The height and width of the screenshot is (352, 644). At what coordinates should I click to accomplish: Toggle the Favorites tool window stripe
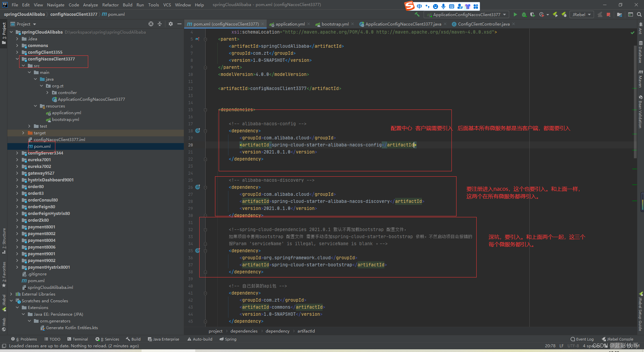point(4,274)
